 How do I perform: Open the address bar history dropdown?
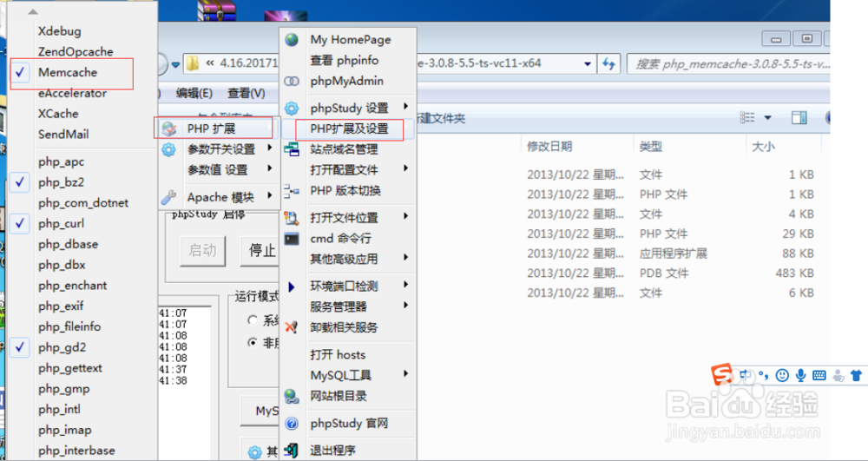click(x=588, y=63)
